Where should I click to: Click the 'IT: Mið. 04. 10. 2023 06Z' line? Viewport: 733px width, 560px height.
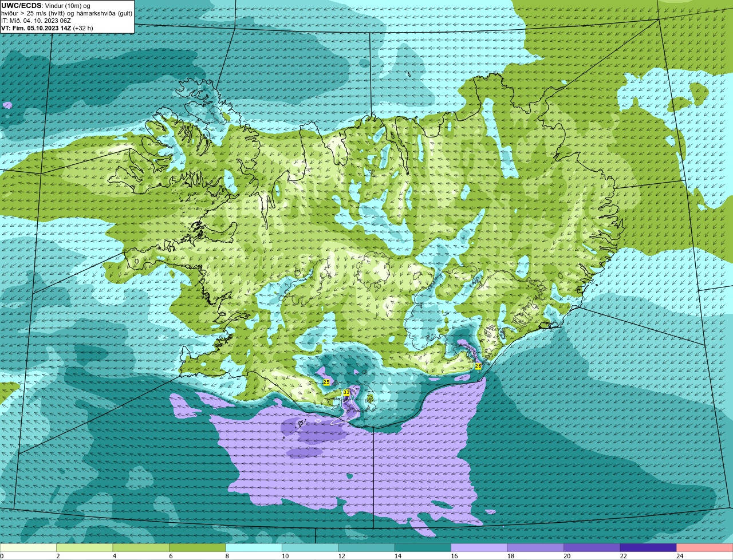[36, 21]
